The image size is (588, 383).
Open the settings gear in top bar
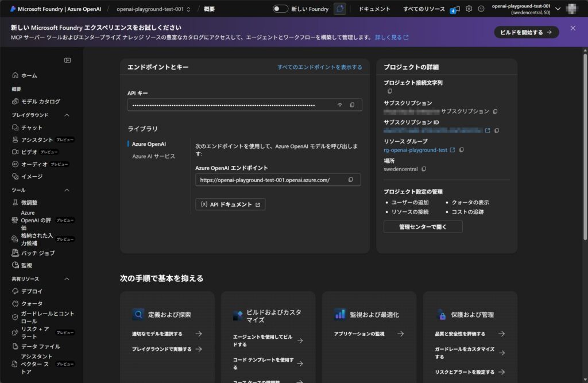coord(469,9)
